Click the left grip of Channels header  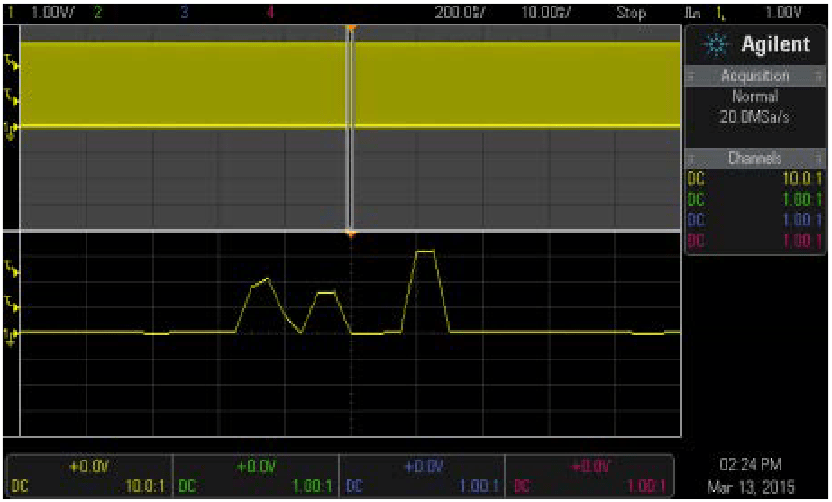(691, 158)
